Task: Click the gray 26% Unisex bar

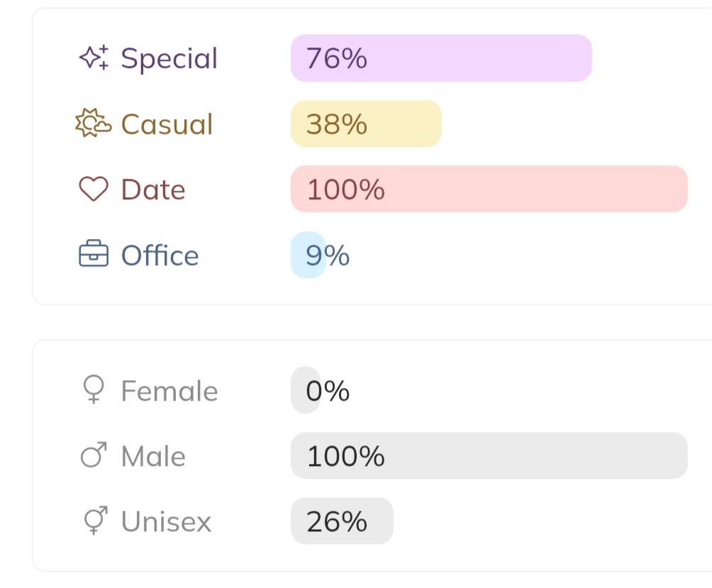Action: point(342,521)
